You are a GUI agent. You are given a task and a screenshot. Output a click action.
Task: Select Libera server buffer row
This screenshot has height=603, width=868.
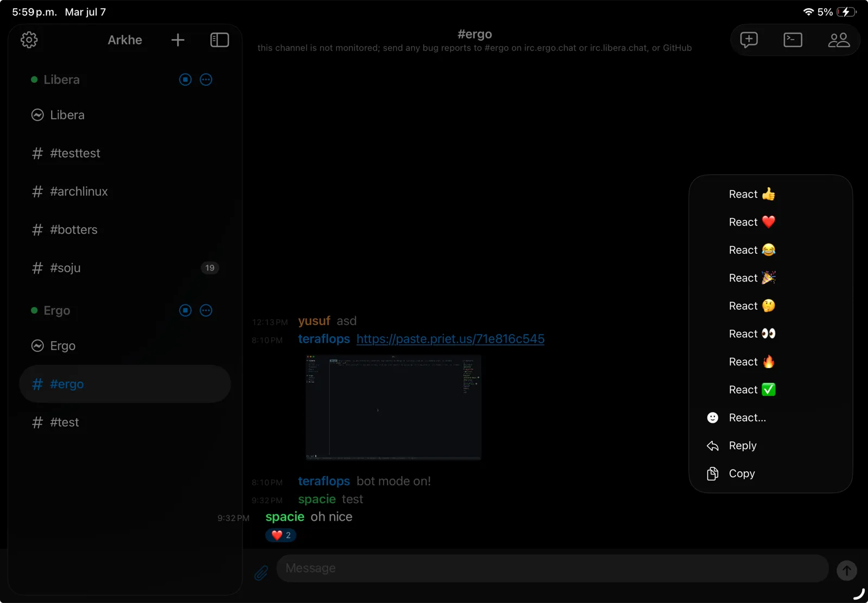click(x=125, y=115)
